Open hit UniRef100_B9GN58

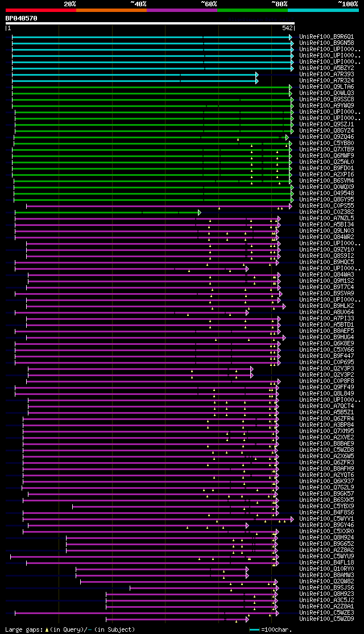pyautogui.click(x=327, y=43)
